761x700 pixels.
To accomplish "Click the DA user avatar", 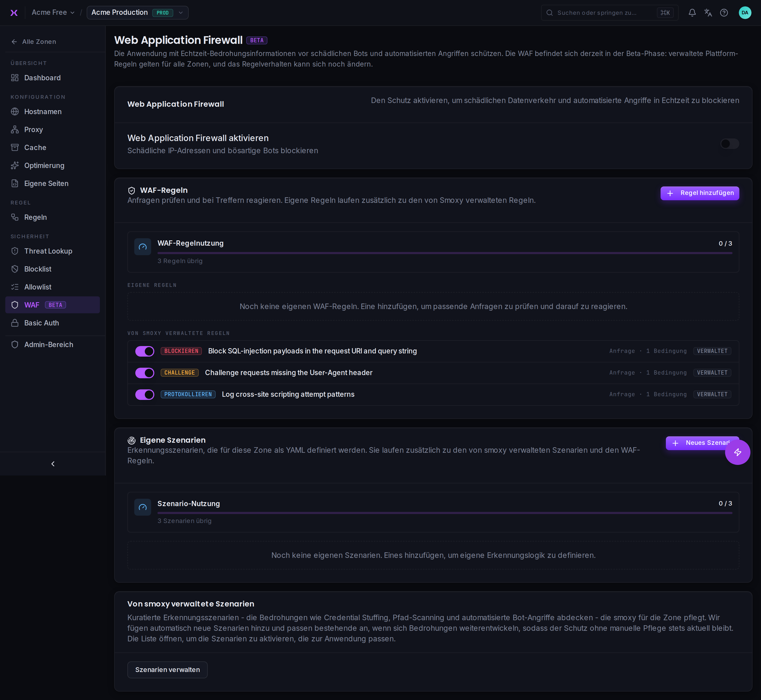I will 745,12.
